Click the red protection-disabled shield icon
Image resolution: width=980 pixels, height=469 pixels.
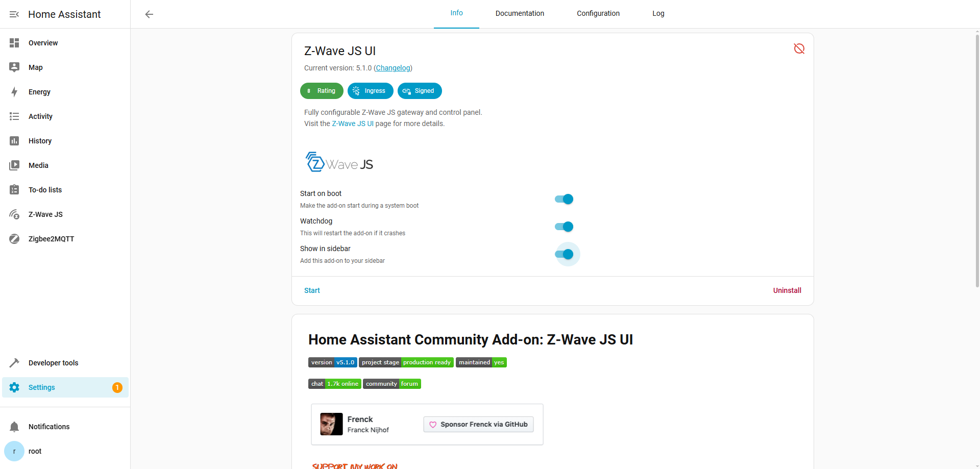tap(799, 48)
